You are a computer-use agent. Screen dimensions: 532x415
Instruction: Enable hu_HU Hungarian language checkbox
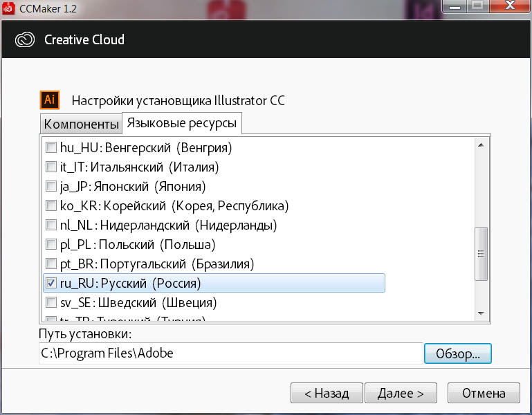click(51, 147)
